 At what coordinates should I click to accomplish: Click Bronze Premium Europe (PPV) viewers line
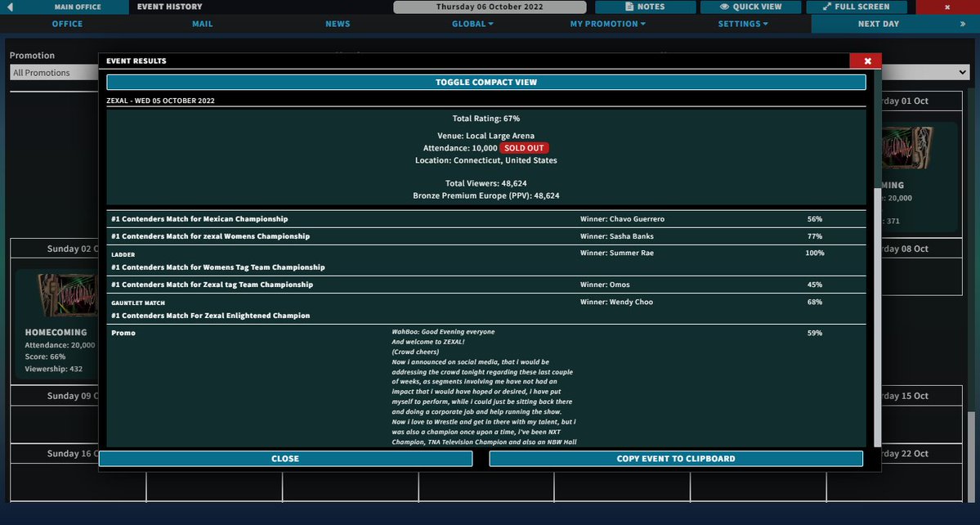[486, 195]
